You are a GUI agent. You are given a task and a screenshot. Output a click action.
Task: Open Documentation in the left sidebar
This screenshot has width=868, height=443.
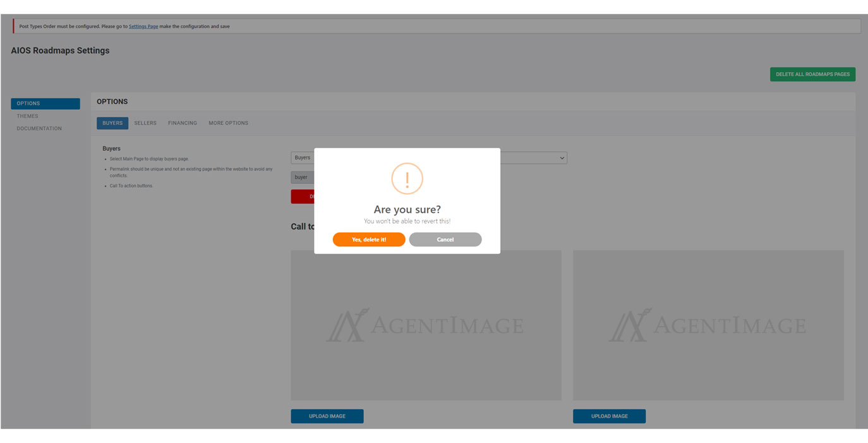click(39, 128)
